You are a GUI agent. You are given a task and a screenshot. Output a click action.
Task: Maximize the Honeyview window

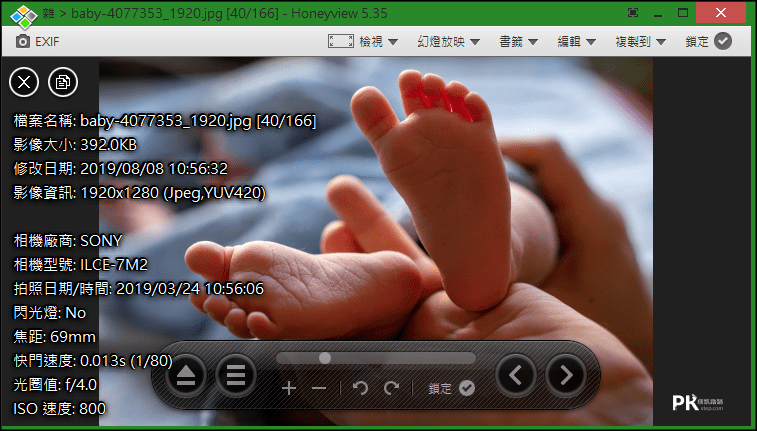click(683, 13)
